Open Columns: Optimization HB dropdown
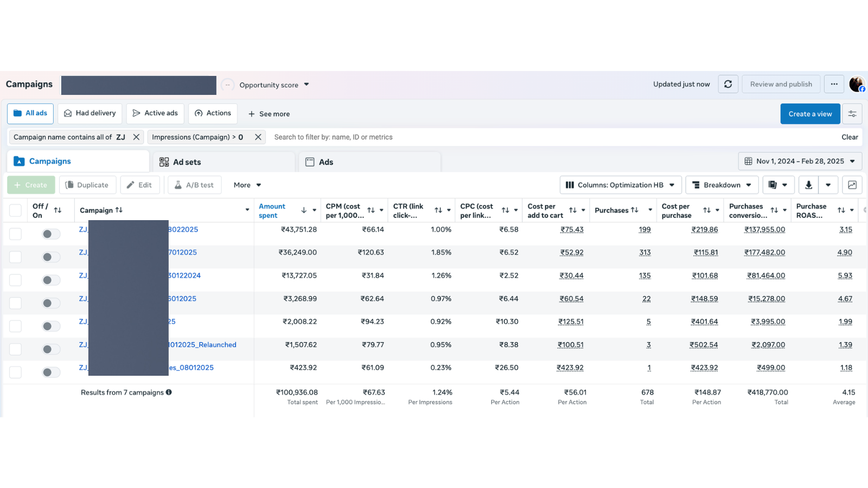The height and width of the screenshot is (488, 868). point(620,185)
